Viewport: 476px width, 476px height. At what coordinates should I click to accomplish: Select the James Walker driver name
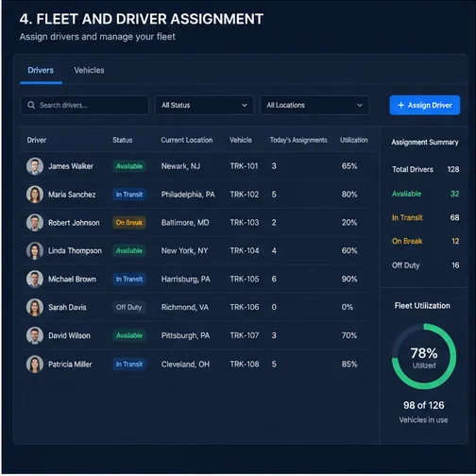click(x=71, y=166)
